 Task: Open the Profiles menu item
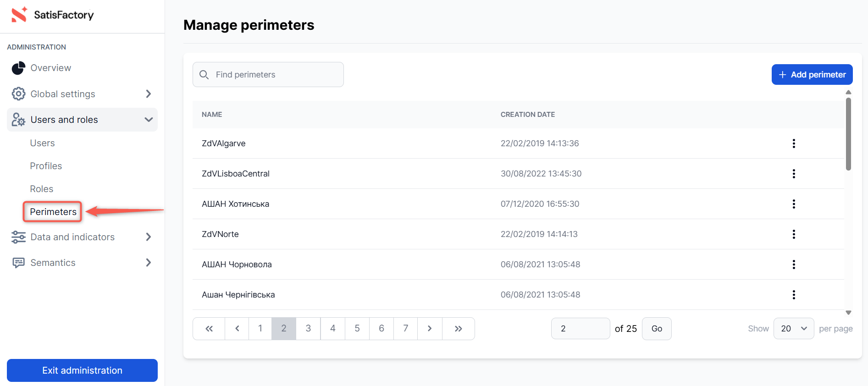coord(46,166)
